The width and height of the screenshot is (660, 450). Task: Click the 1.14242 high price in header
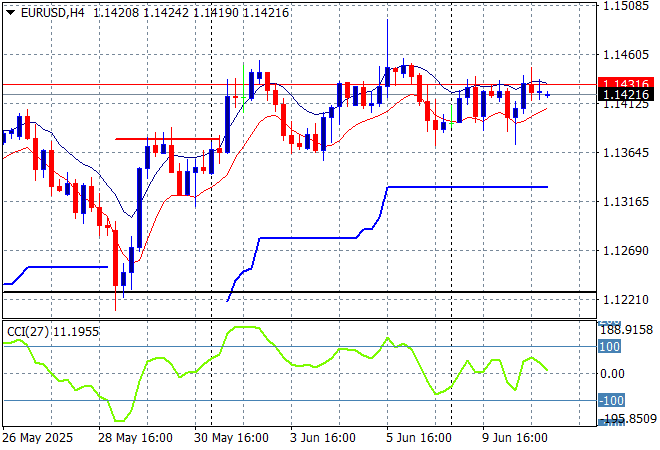[x=166, y=13]
